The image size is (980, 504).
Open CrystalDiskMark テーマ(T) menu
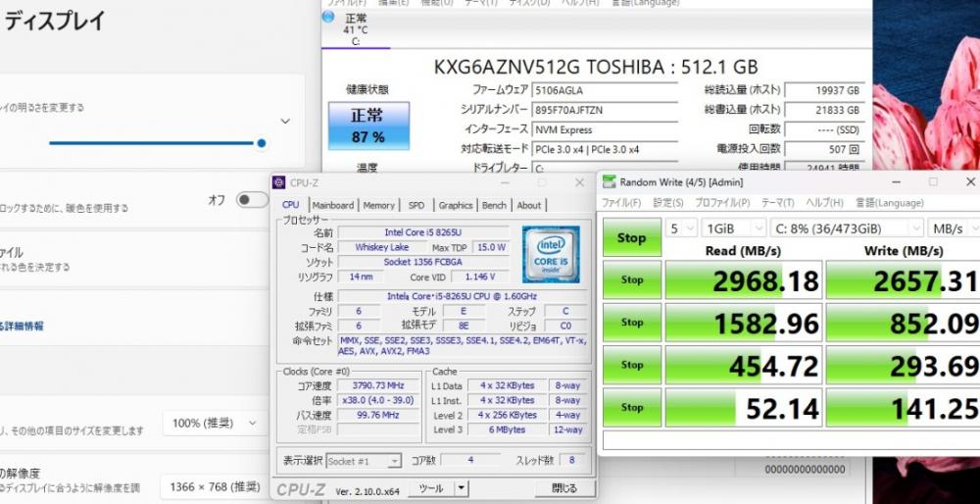[777, 203]
